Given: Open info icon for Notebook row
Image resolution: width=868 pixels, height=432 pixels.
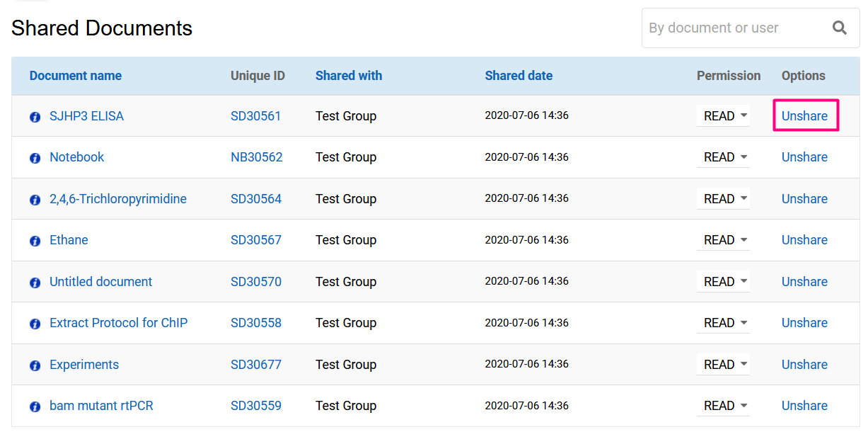Looking at the screenshot, I should tap(35, 158).
